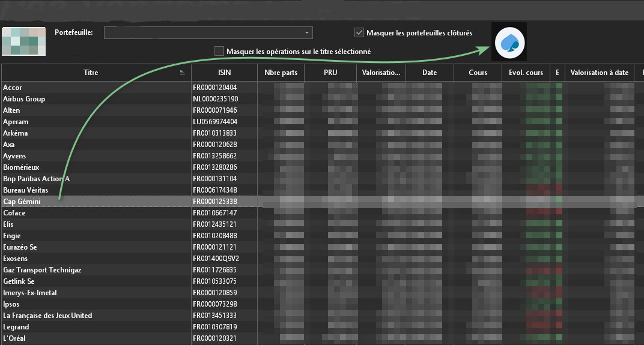The height and width of the screenshot is (345, 644).
Task: Click ISIN FR0000120404 cell
Action: (x=224, y=88)
